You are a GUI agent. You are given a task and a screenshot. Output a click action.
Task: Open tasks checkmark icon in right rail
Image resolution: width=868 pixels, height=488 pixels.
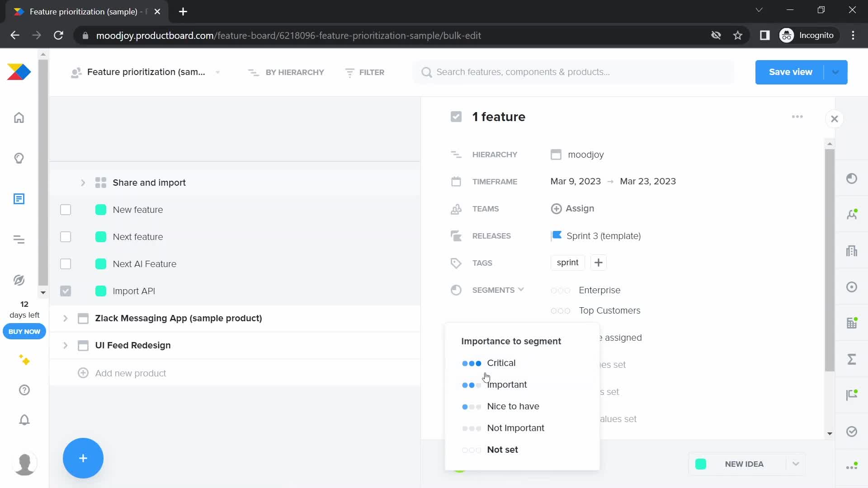tap(852, 432)
